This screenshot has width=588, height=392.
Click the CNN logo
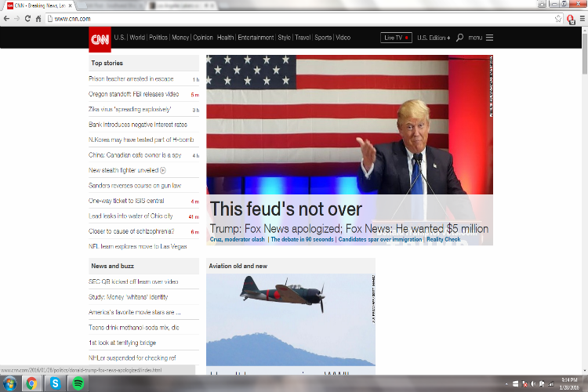tap(100, 39)
